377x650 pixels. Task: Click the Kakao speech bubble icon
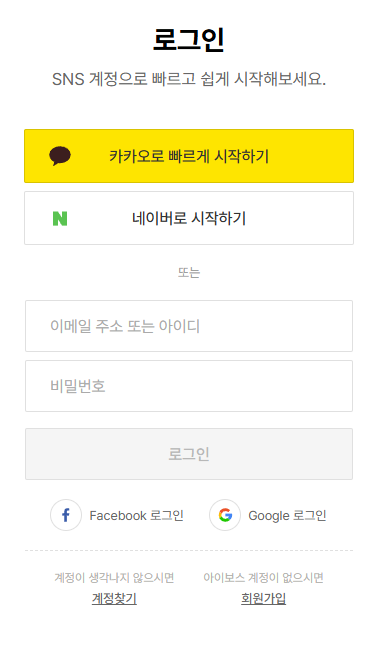click(x=60, y=156)
